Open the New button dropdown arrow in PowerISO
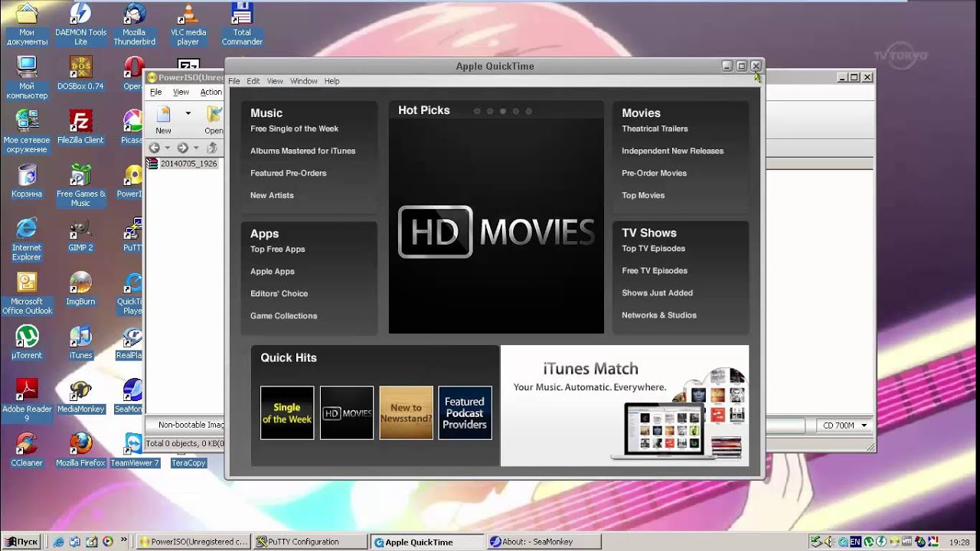Image resolution: width=980 pixels, height=551 pixels. [x=188, y=113]
